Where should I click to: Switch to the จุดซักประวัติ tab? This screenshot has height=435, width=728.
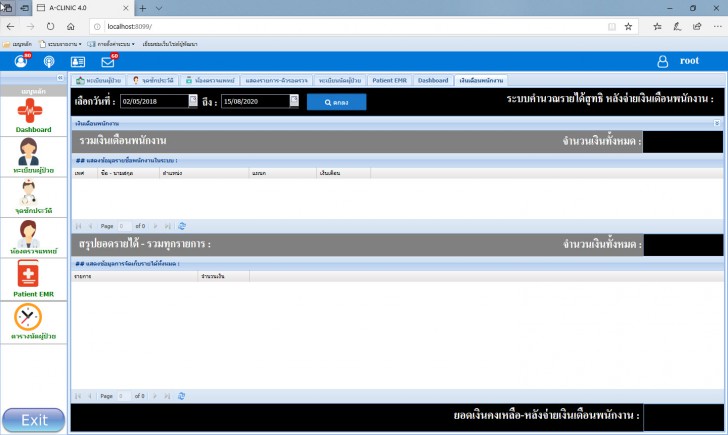153,80
